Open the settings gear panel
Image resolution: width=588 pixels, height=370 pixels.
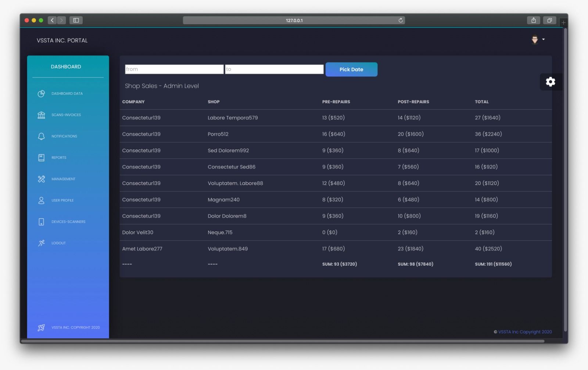pos(550,82)
